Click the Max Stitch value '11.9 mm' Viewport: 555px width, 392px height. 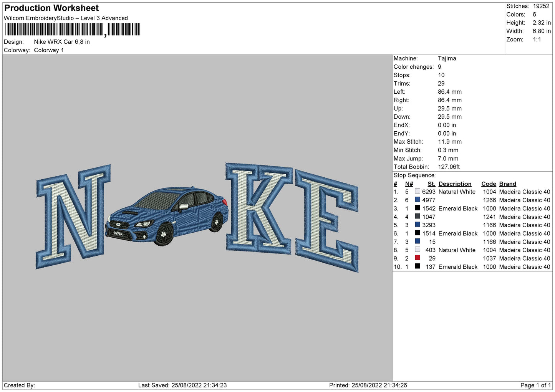click(450, 142)
